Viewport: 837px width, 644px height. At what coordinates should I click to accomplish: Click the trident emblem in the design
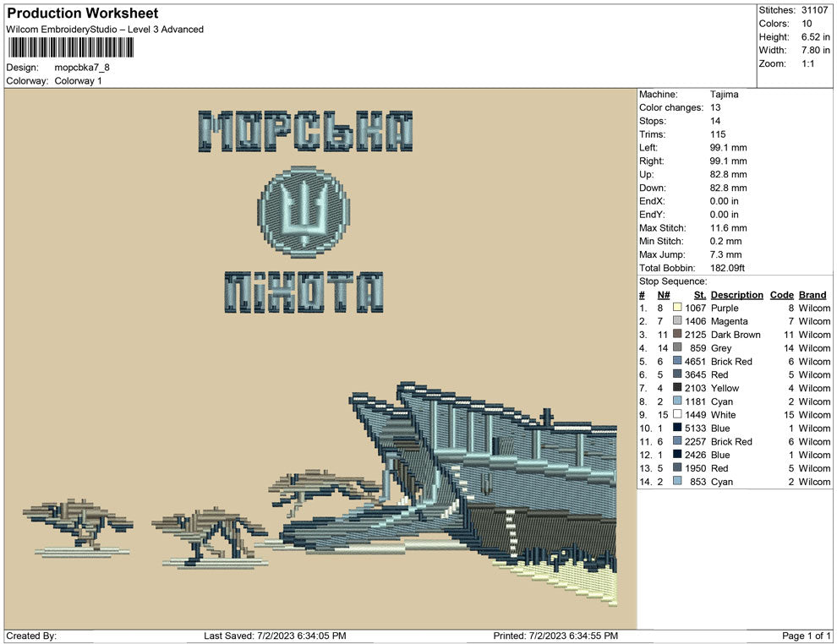point(303,211)
